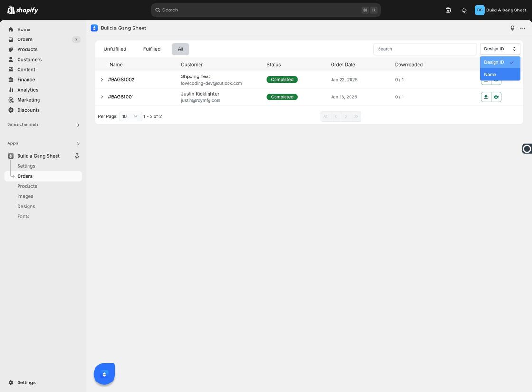Choose Name option in dropdown list
The width and height of the screenshot is (532, 392).
pos(500,74)
